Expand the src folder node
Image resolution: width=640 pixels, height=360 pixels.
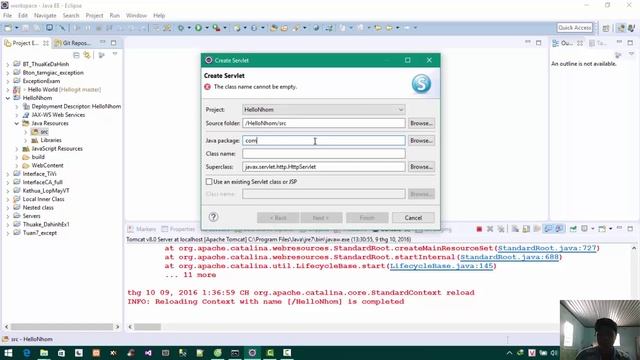(x=25, y=132)
